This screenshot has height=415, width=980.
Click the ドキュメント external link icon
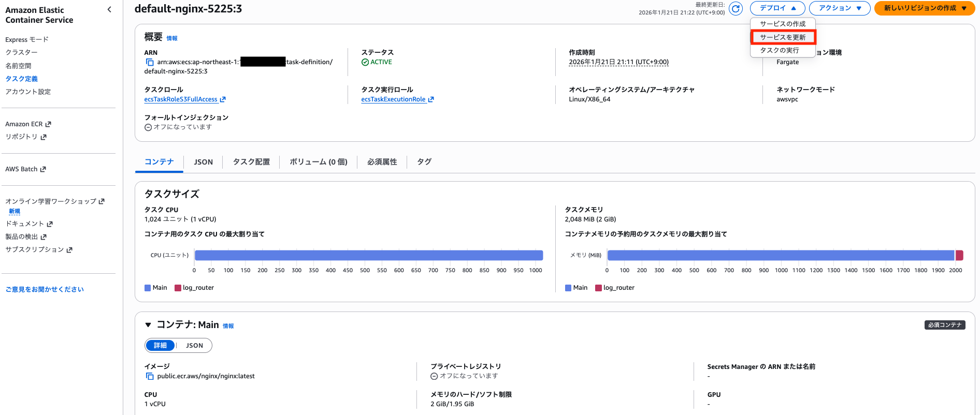[50, 224]
